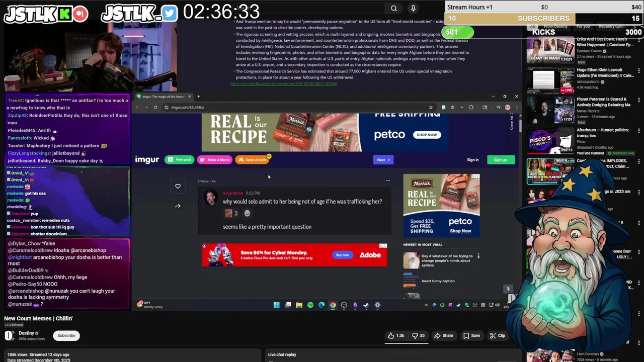Click the Chrome profile avatar
This screenshot has height=362, width=644.
[x=508, y=107]
